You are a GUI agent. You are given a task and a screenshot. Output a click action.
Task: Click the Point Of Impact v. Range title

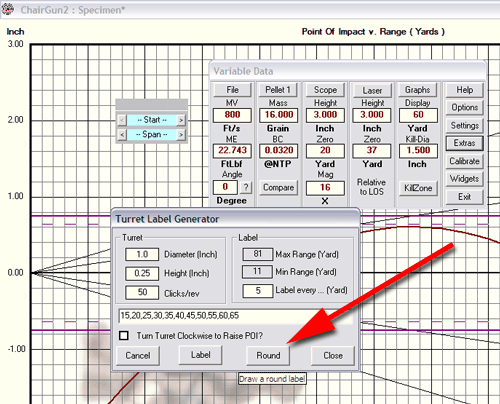click(x=373, y=32)
